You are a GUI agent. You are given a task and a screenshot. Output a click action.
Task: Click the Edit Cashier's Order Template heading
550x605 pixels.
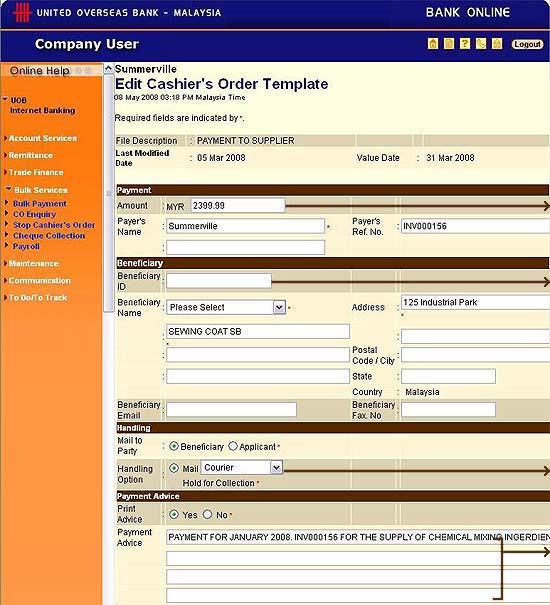[222, 84]
